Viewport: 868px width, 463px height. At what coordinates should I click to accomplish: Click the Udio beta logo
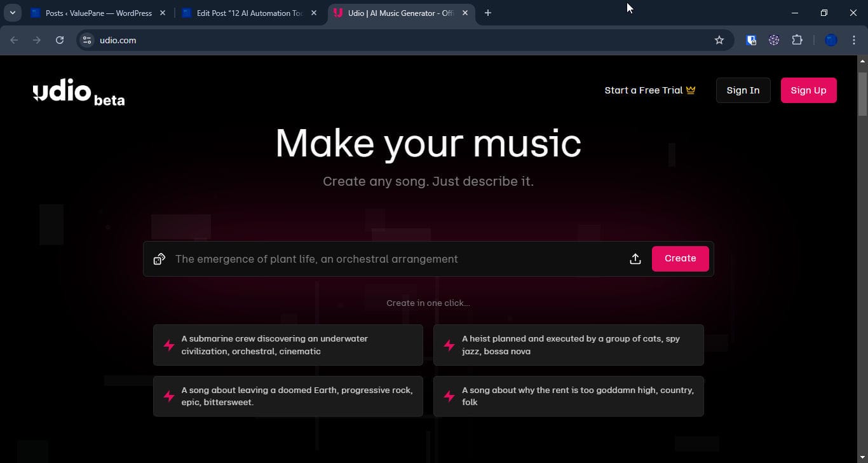pos(79,93)
